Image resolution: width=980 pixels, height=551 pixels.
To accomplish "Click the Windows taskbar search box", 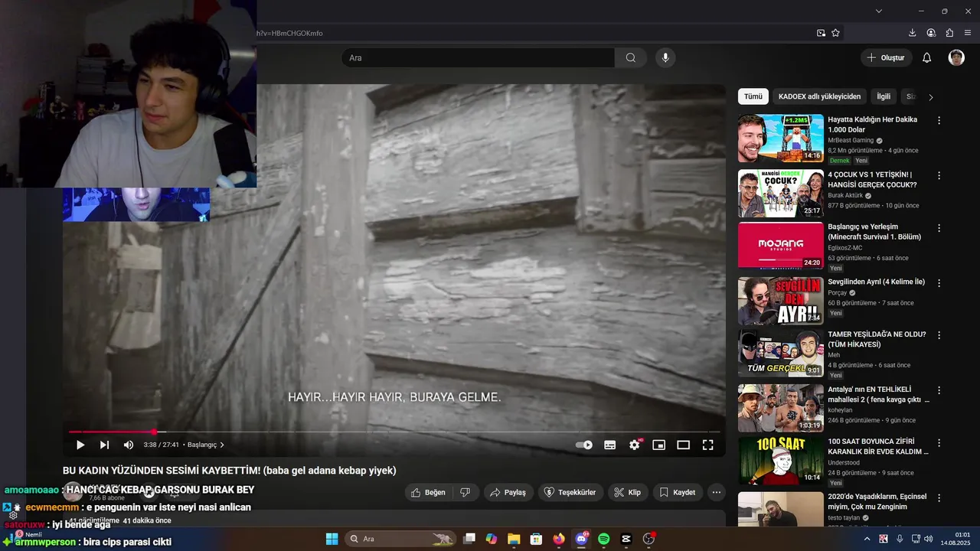I will tap(400, 539).
